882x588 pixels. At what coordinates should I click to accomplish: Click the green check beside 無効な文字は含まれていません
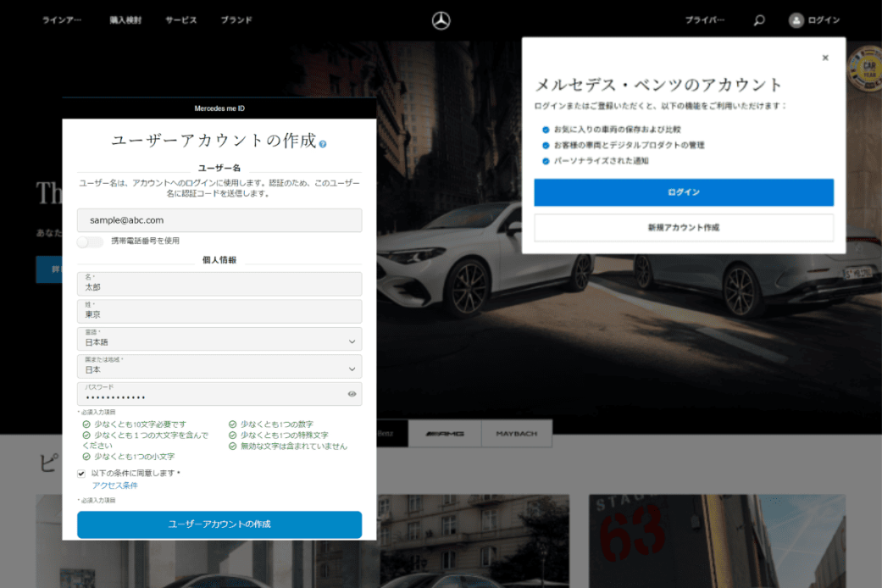tap(232, 447)
